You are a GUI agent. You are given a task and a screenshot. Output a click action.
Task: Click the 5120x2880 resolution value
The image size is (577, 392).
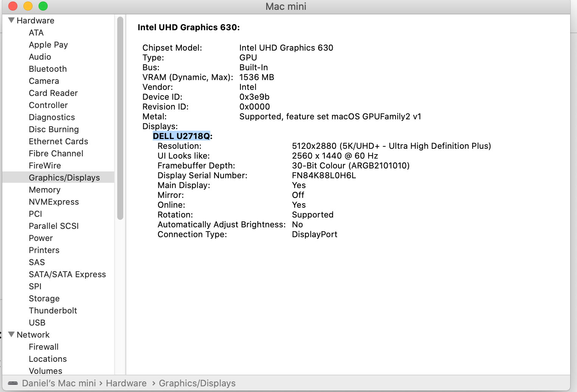(x=391, y=146)
